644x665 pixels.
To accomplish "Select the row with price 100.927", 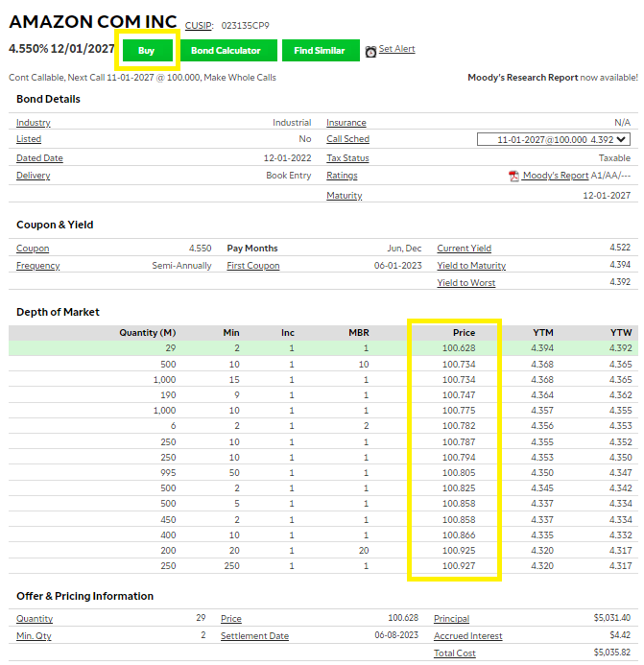I will (323, 566).
